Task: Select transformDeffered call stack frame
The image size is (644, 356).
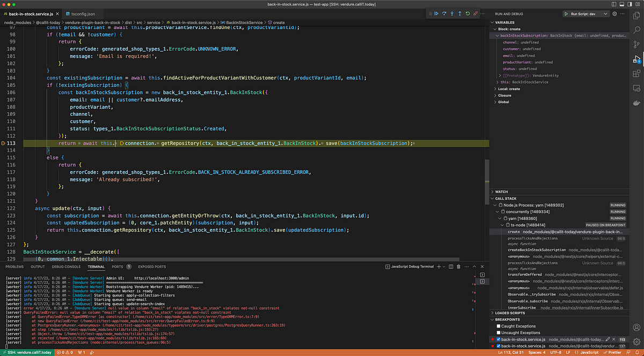Action: pyautogui.click(x=560, y=274)
